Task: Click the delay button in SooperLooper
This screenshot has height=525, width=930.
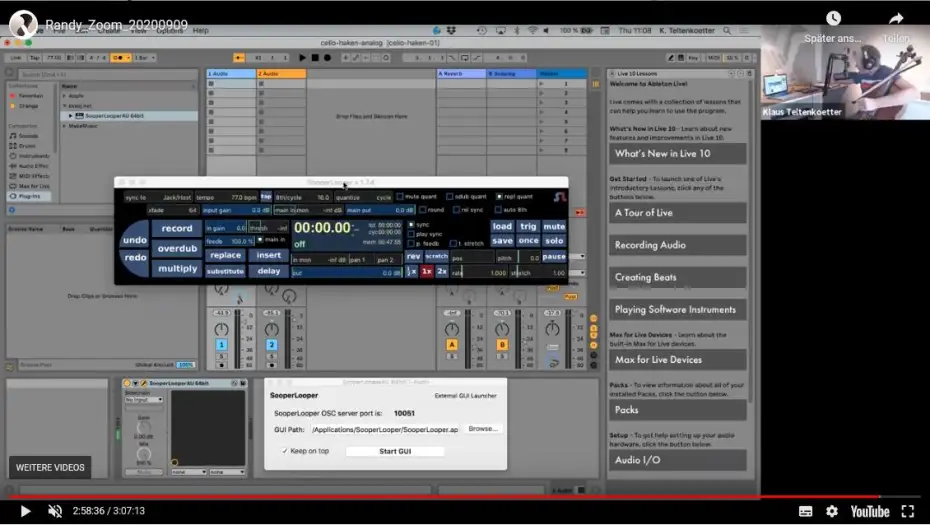Action: click(269, 271)
